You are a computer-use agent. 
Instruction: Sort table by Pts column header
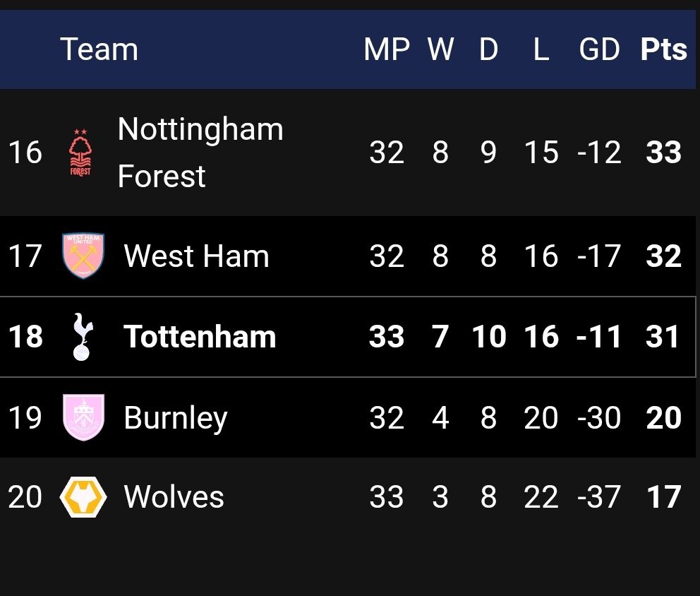coord(663,49)
